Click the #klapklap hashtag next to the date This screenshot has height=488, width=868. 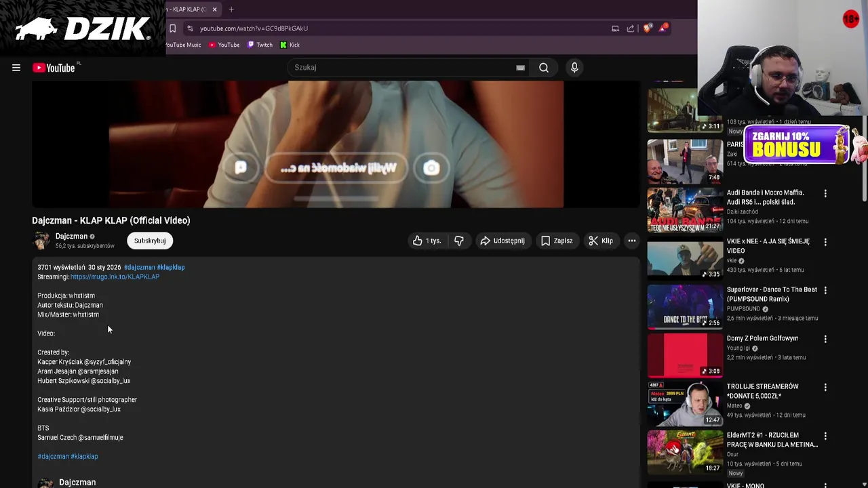coord(171,267)
